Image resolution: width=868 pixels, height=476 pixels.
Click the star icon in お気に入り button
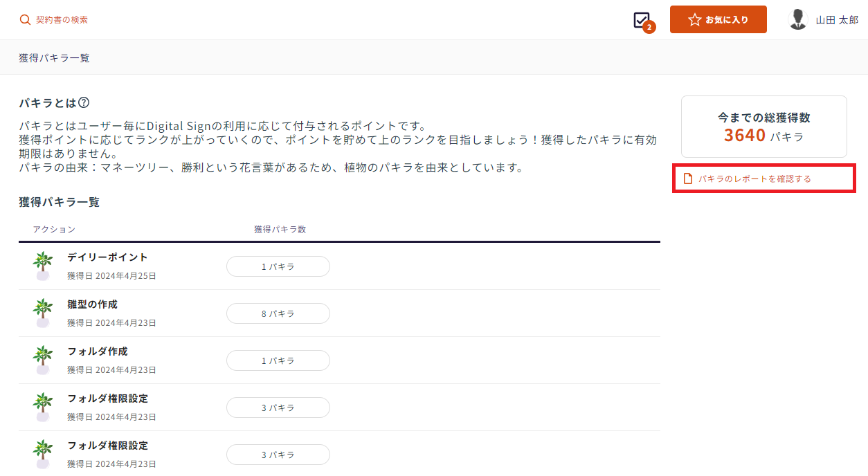click(x=695, y=20)
